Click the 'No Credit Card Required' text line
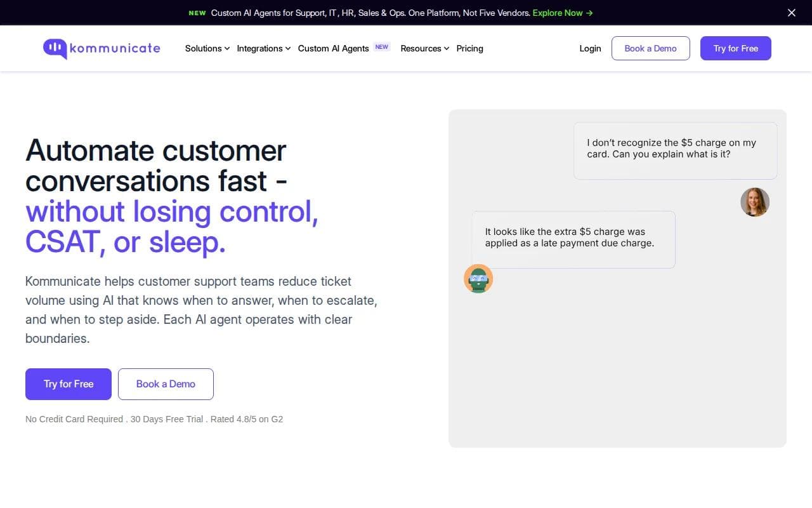Viewport: 812px width, 508px height. [x=154, y=419]
